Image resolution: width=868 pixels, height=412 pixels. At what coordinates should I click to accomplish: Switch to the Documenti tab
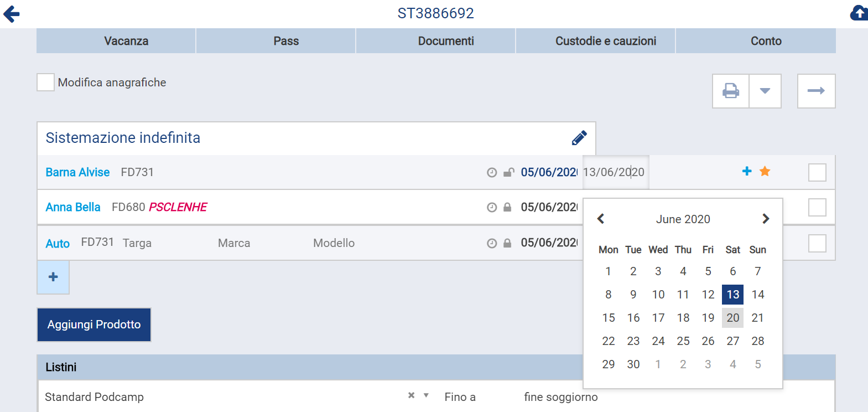point(446,41)
